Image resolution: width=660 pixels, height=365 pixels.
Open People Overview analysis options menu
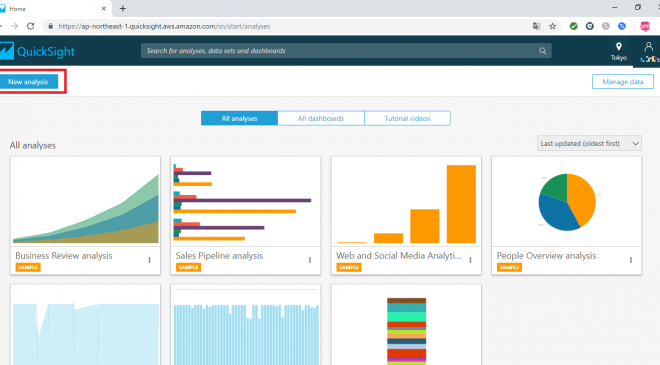tap(631, 260)
